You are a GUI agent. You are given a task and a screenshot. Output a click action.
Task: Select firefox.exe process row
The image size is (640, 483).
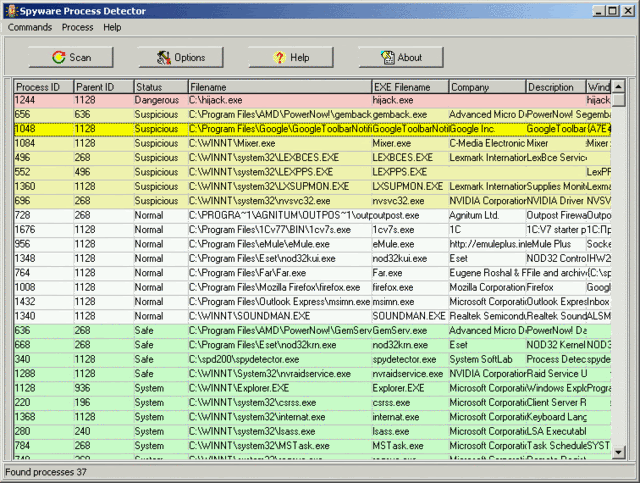[312, 287]
